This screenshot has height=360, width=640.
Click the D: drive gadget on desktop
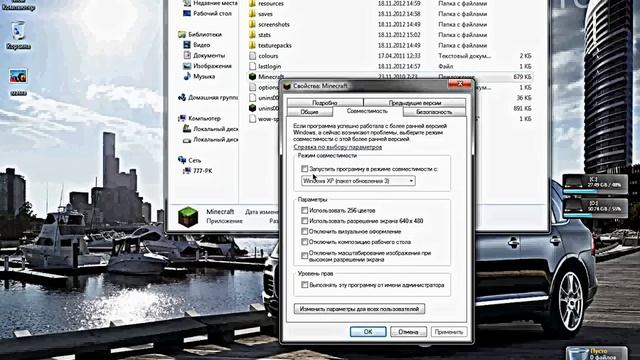click(x=595, y=208)
